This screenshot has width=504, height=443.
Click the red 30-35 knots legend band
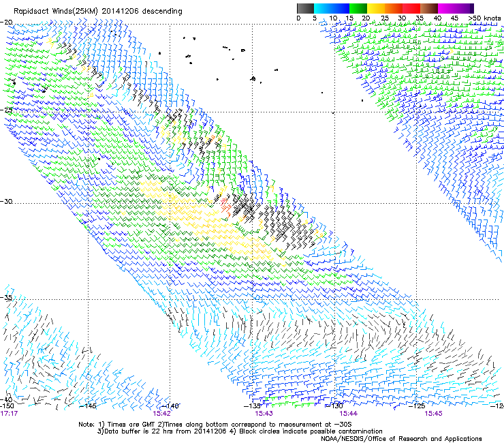click(411, 8)
